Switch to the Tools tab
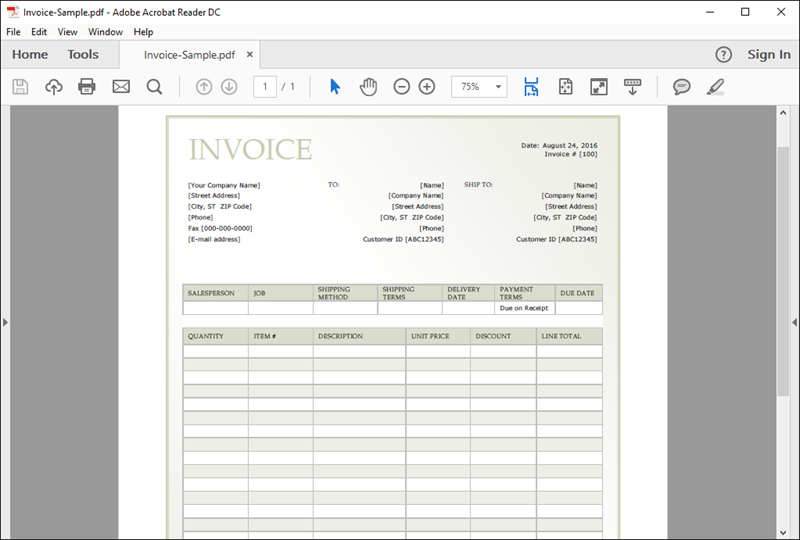The width and height of the screenshot is (800, 540). [83, 55]
